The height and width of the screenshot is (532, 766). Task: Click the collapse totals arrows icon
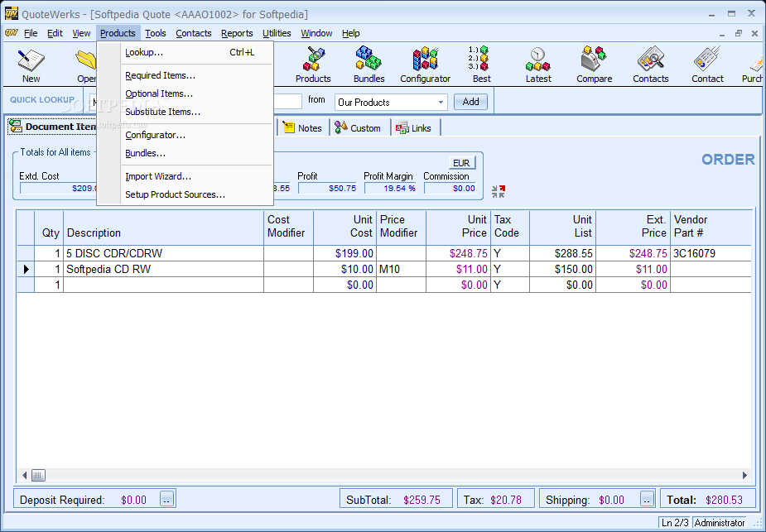pyautogui.click(x=499, y=191)
